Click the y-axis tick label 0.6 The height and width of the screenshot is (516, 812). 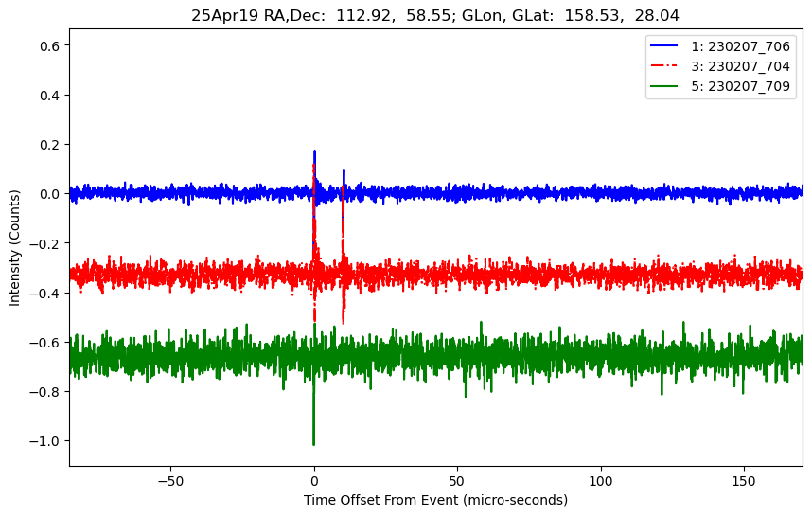click(x=50, y=46)
